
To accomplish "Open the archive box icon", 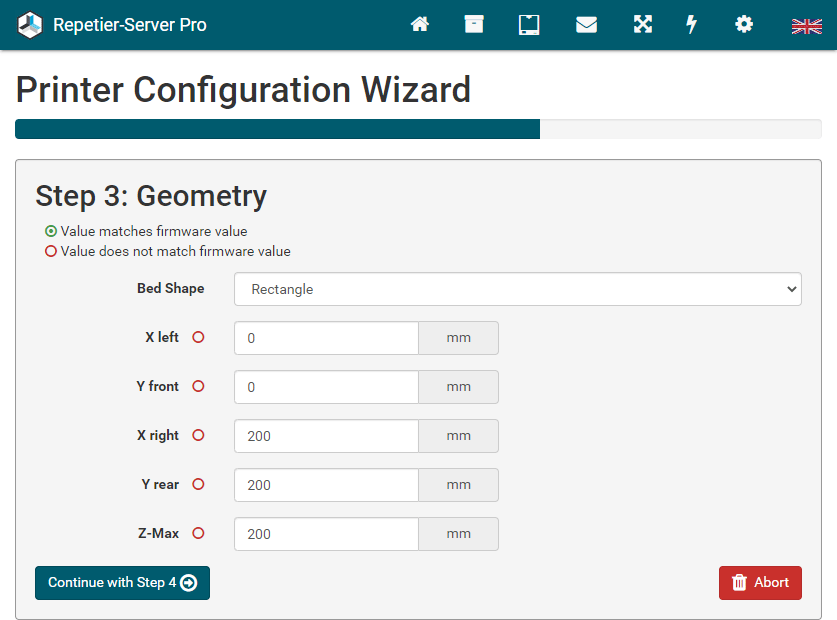I will [x=474, y=25].
